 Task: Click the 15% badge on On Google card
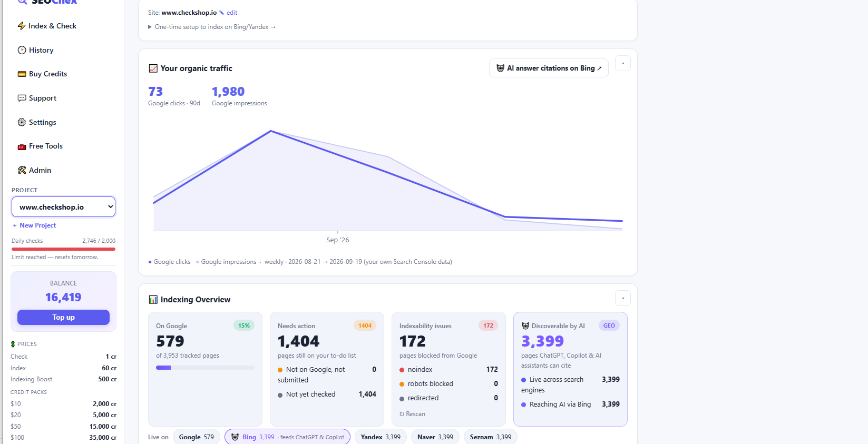(244, 325)
